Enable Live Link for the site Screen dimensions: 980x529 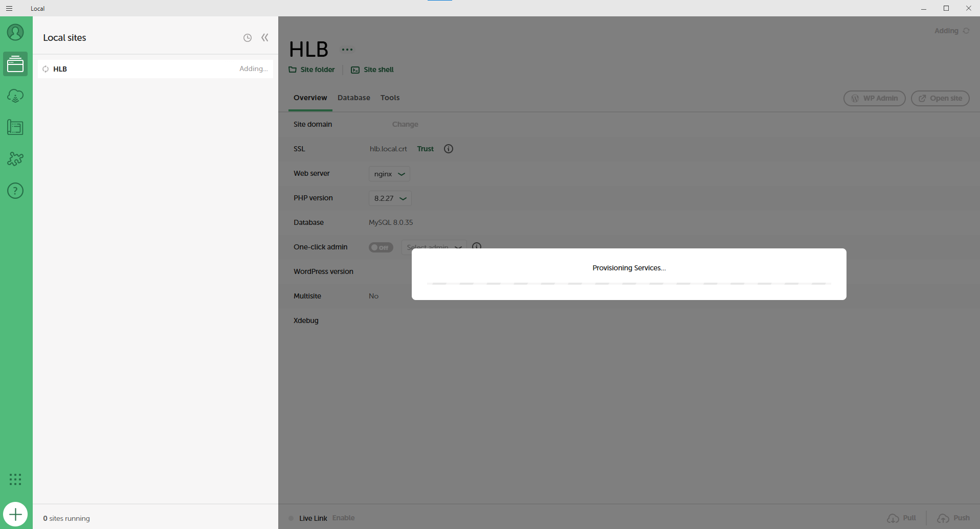coord(343,517)
